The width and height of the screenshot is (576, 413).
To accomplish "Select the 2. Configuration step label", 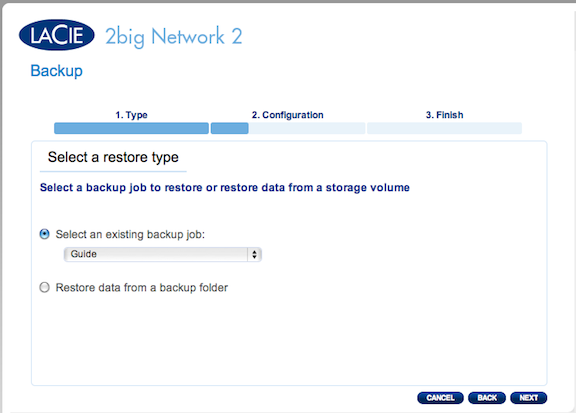I will (288, 115).
